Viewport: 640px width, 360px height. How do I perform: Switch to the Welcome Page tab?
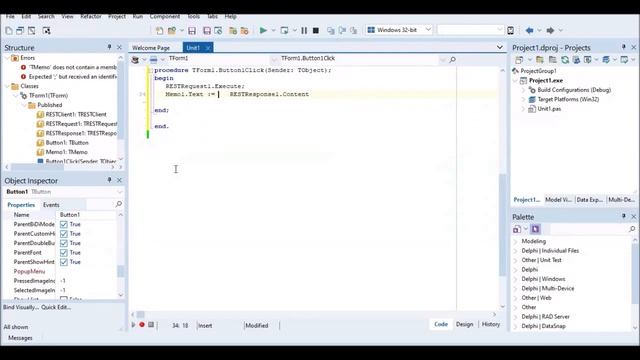click(151, 48)
